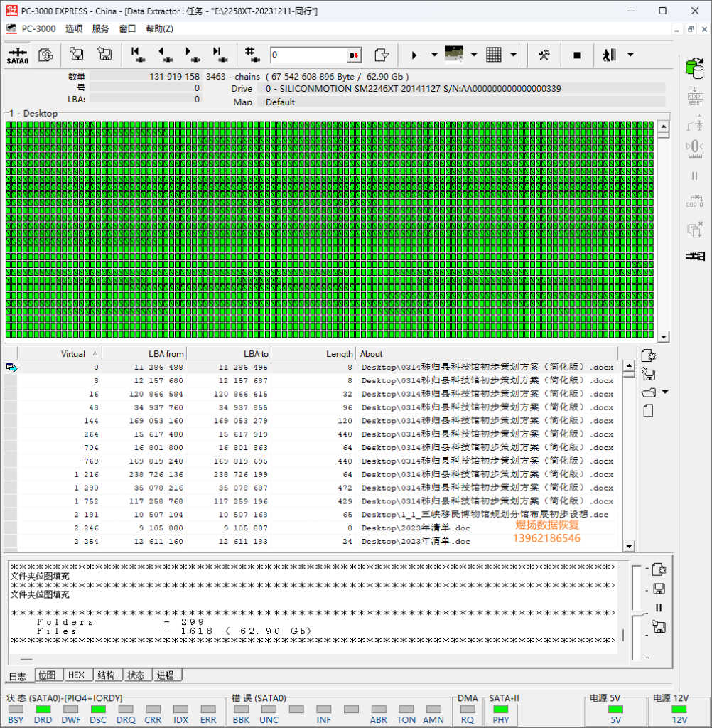This screenshot has width=712, height=728.
Task: Open the dropdown arrow next to folder icon
Action: [x=664, y=392]
